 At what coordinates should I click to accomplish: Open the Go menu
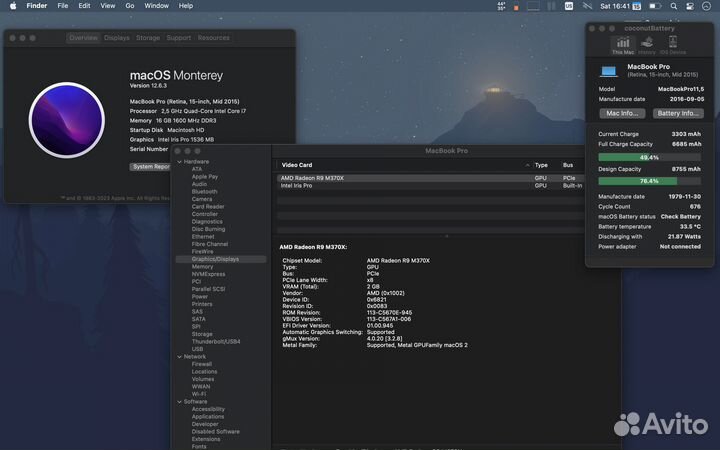(x=130, y=6)
